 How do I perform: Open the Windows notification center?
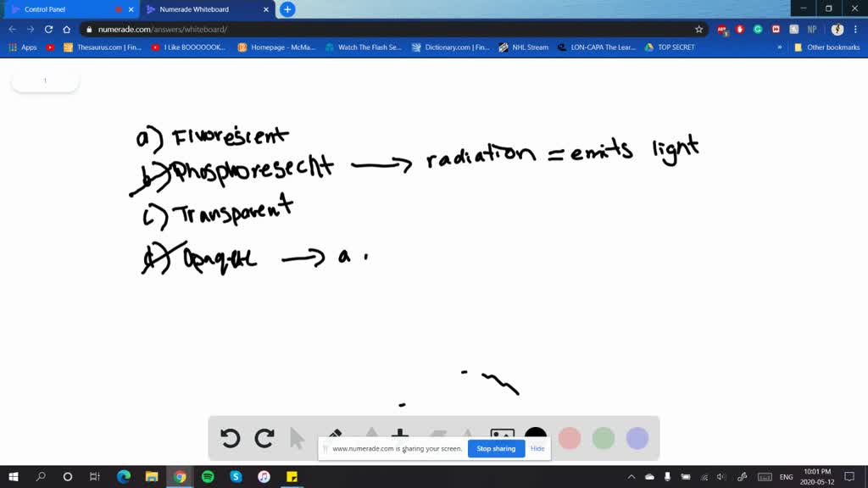pyautogui.click(x=849, y=477)
